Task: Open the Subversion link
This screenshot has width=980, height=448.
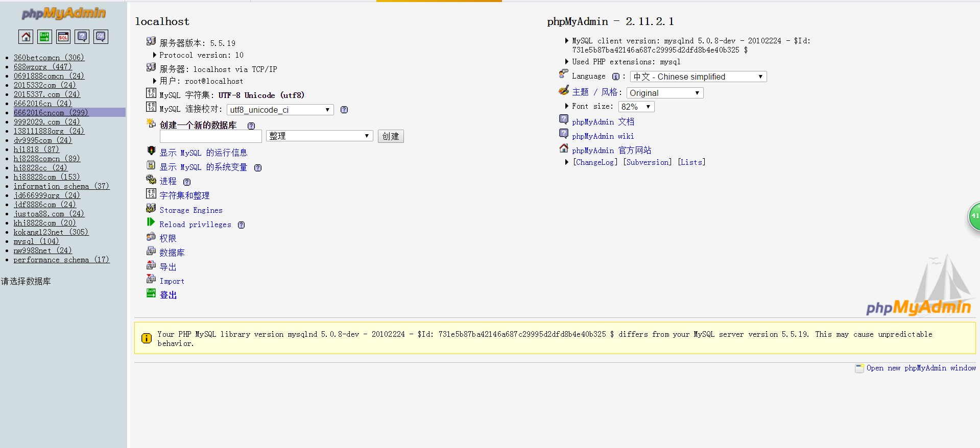Action: tap(648, 162)
